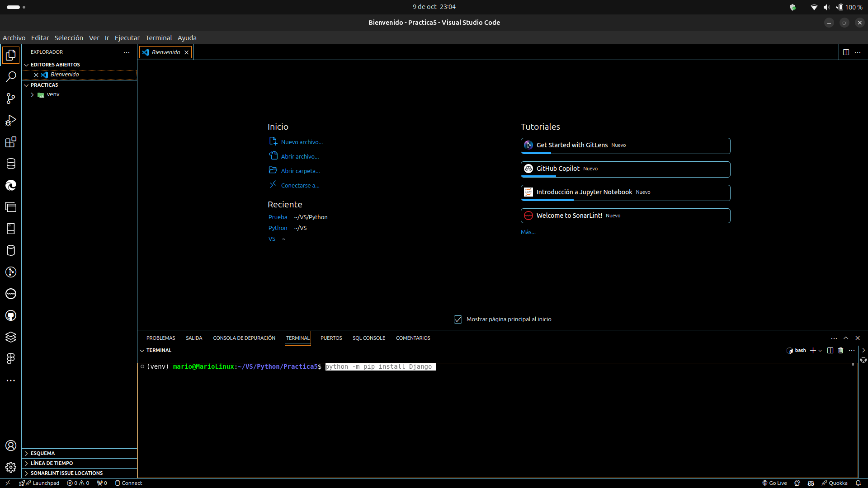Close Bienvenido in open editors list
This screenshot has width=868, height=488.
pyautogui.click(x=36, y=75)
